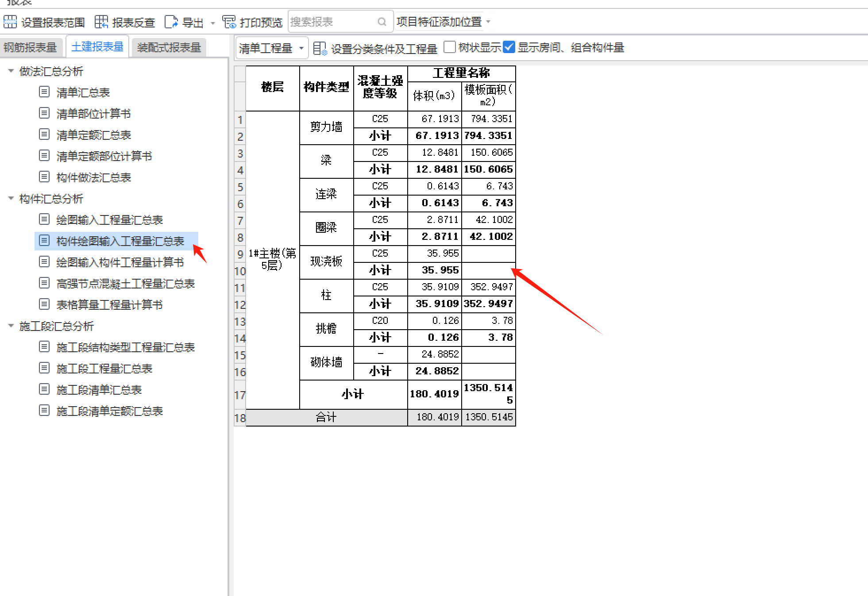The image size is (868, 596).
Task: Open the 导出 dropdown arrow
Action: 213,23
